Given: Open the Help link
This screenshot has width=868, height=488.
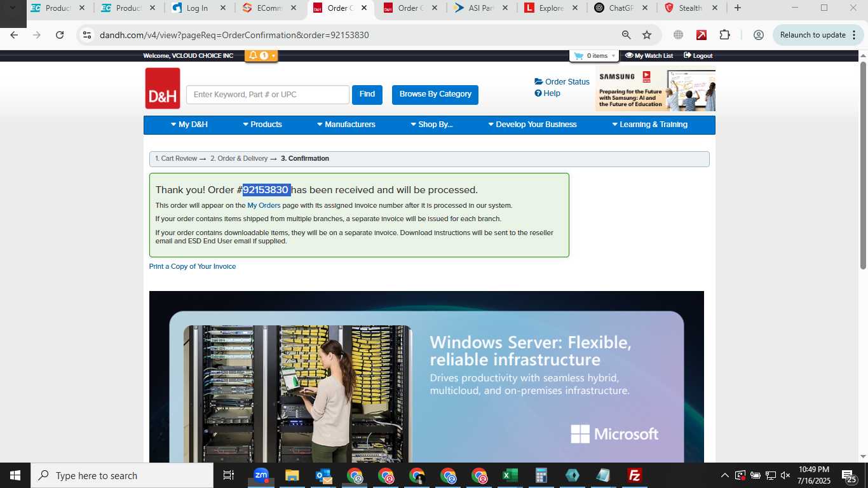Looking at the screenshot, I should coord(548,93).
